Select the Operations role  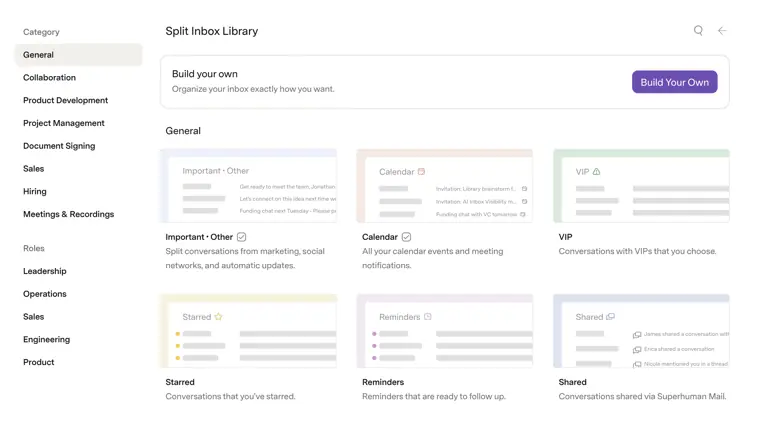45,294
